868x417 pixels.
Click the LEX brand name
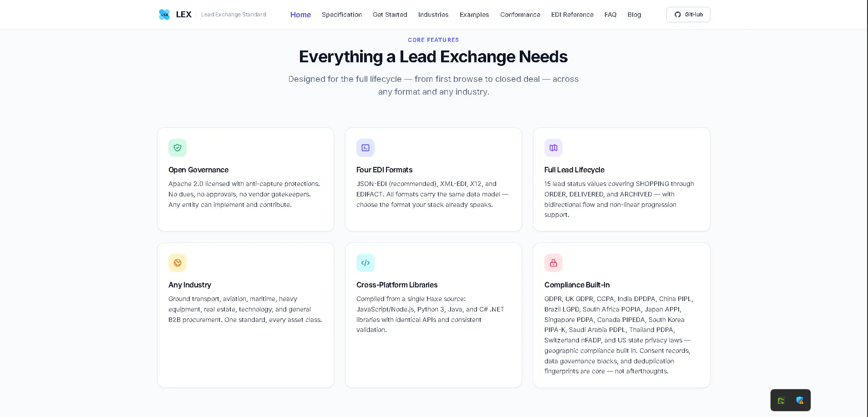pos(184,15)
